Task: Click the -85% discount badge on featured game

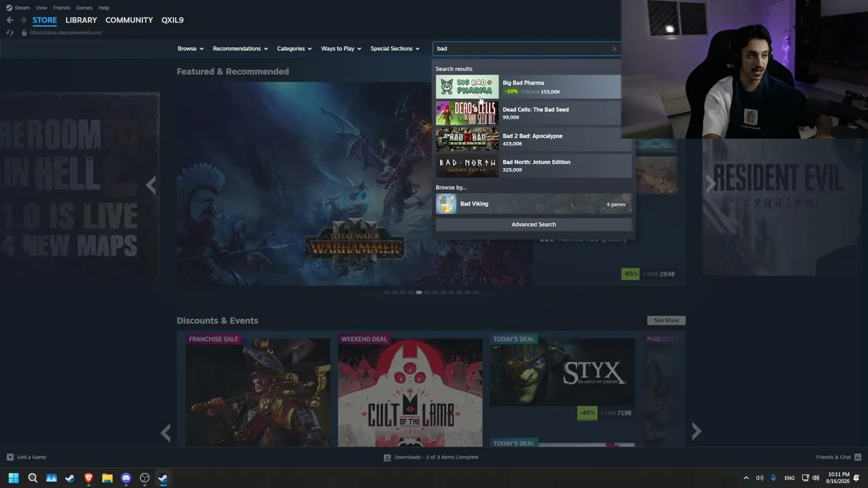Action: click(x=631, y=274)
